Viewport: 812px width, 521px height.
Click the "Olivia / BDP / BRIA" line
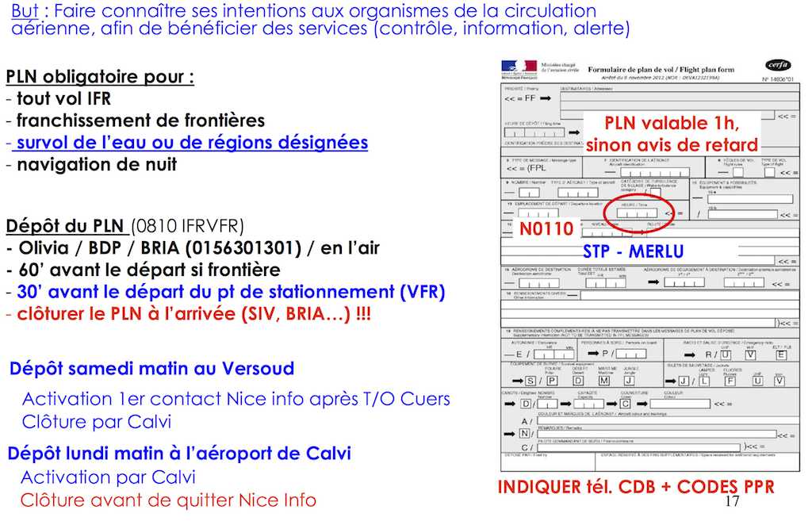click(x=193, y=248)
